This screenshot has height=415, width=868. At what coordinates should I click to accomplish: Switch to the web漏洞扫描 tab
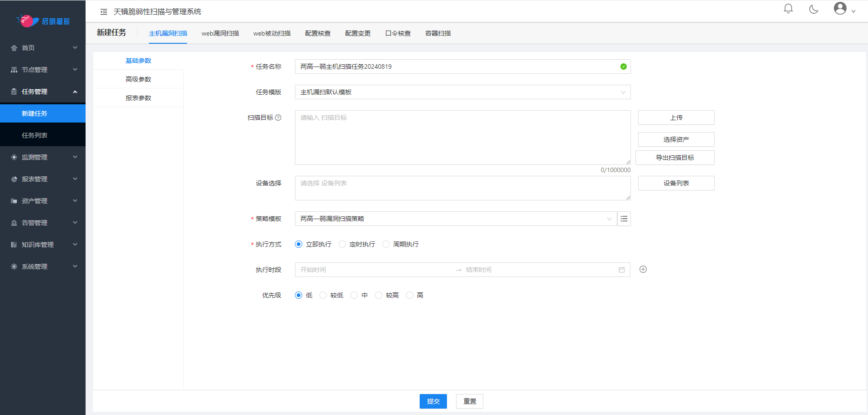point(220,33)
